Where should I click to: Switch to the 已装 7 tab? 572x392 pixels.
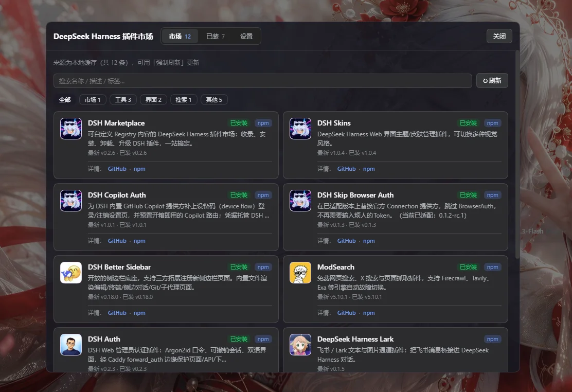click(216, 36)
